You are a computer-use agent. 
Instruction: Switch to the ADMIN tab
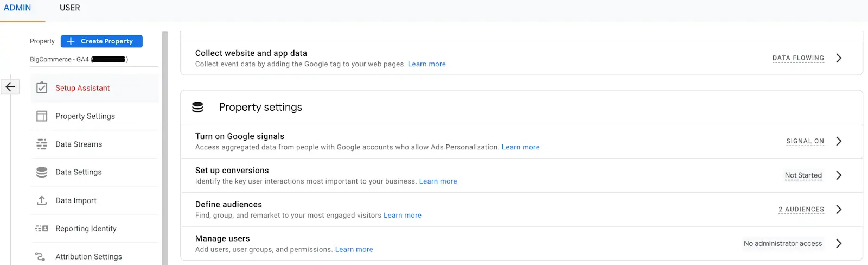click(x=17, y=8)
